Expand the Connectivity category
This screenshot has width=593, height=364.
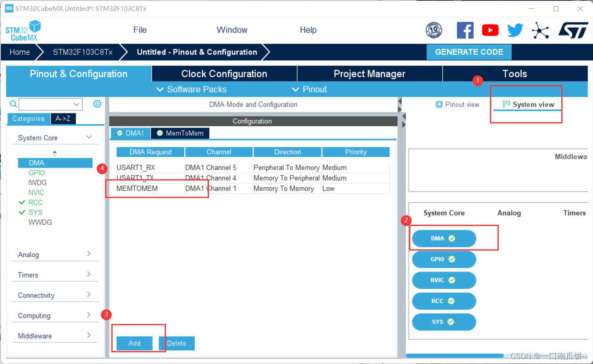[x=89, y=295]
